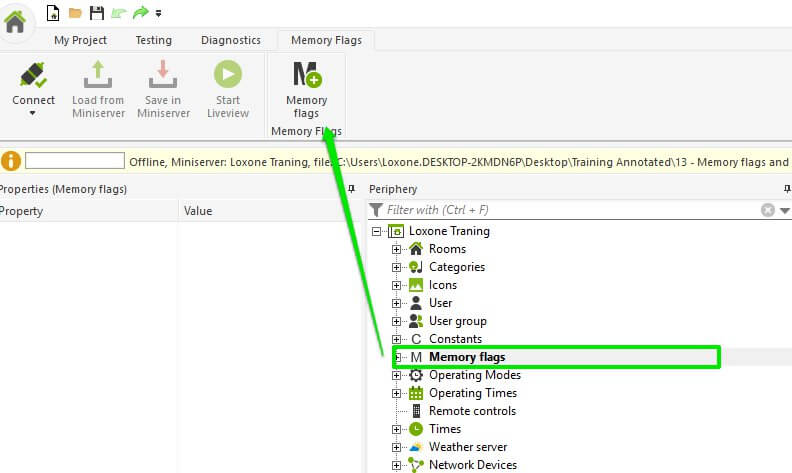This screenshot has width=792, height=473.
Task: Expand the Operating Modes node
Action: click(397, 375)
